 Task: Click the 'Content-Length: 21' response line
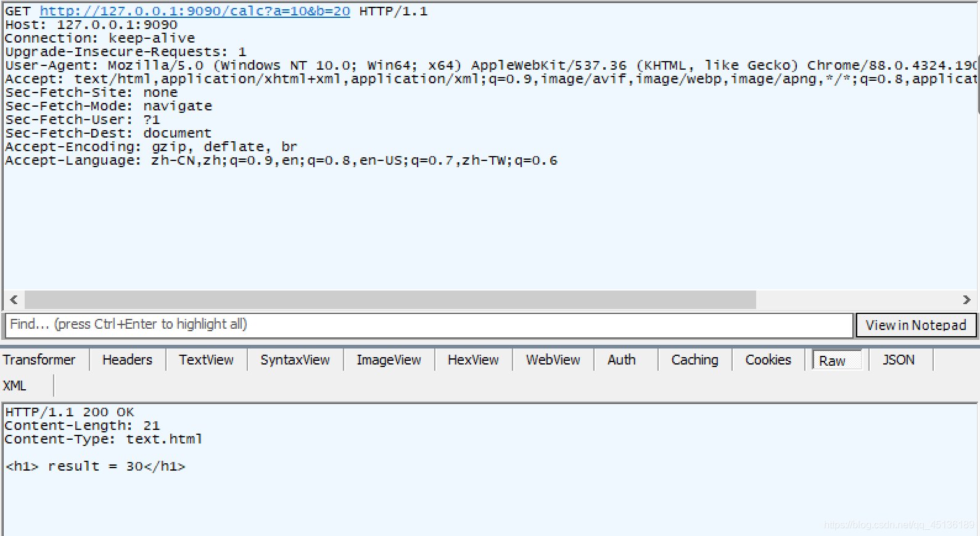(x=83, y=426)
